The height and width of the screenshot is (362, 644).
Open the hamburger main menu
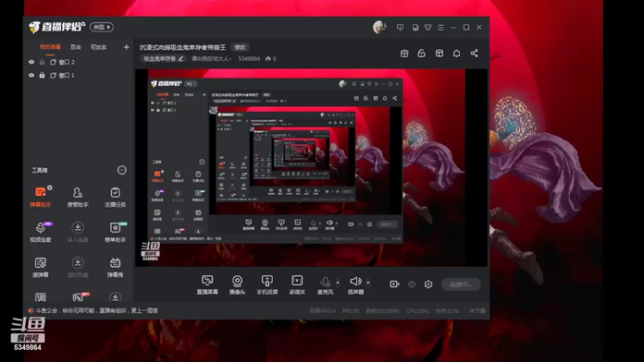coord(440,27)
